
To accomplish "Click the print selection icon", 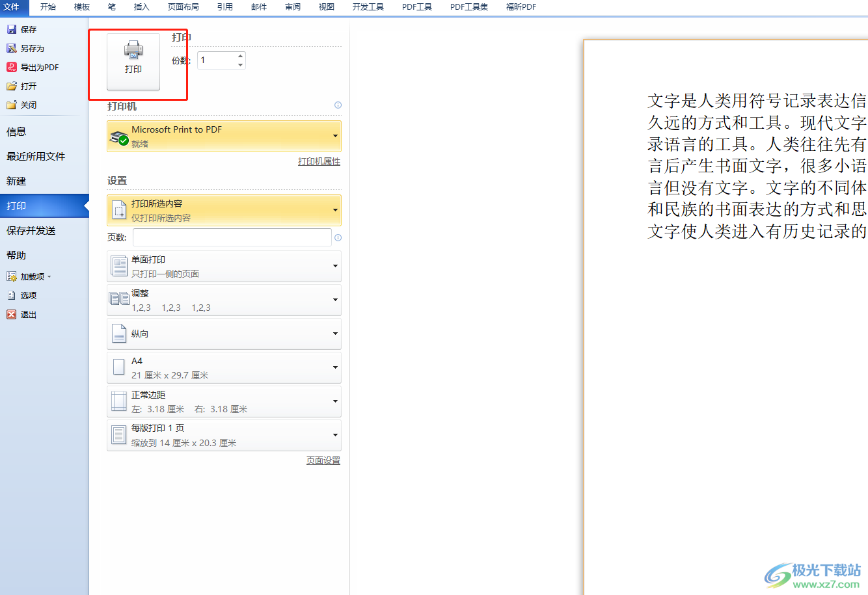I will (119, 210).
